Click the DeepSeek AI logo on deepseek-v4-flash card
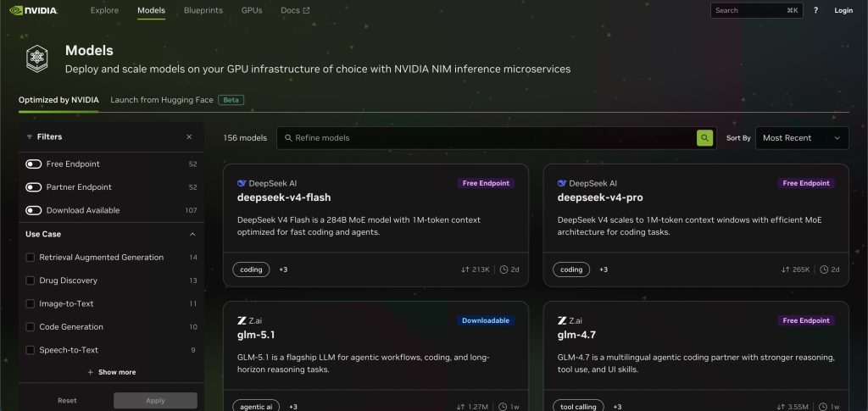 tap(242, 183)
